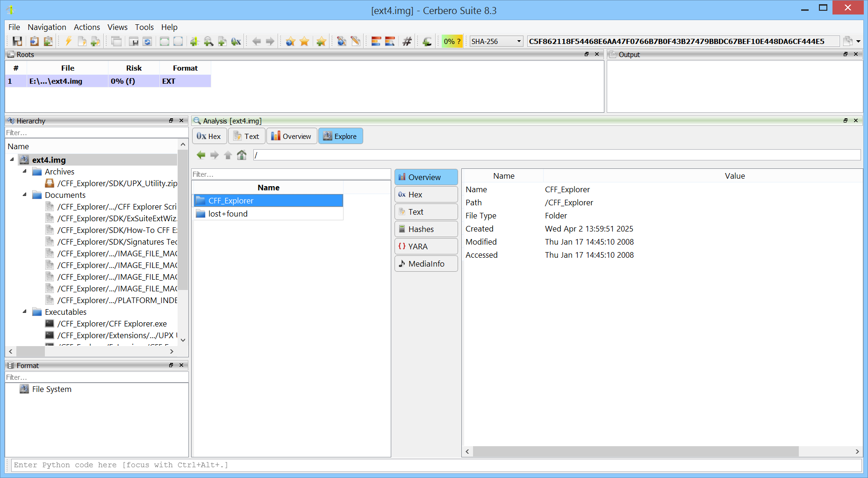Click the stacked windows toolbar icon

[x=116, y=41]
